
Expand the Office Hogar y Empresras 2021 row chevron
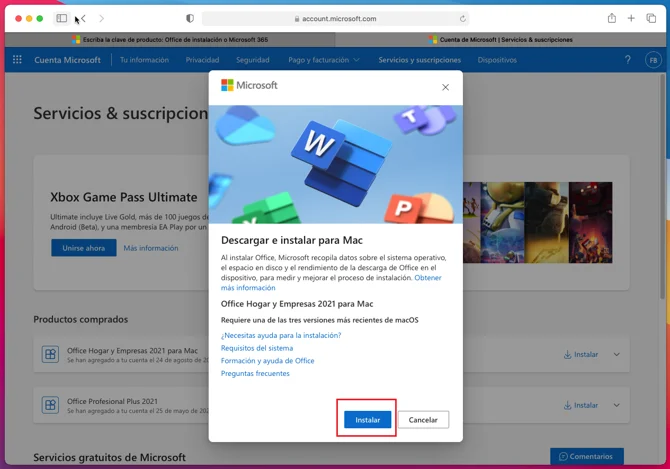pos(617,354)
